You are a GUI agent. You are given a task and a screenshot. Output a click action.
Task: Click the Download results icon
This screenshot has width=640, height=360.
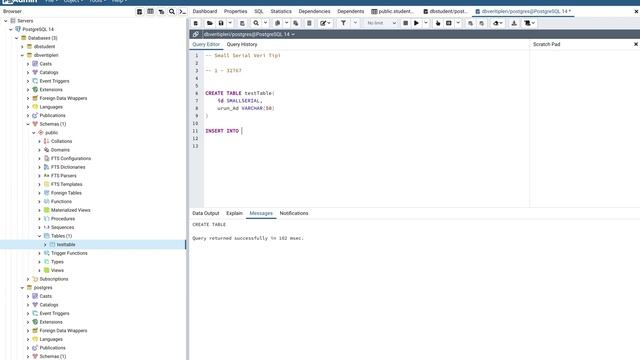514,23
